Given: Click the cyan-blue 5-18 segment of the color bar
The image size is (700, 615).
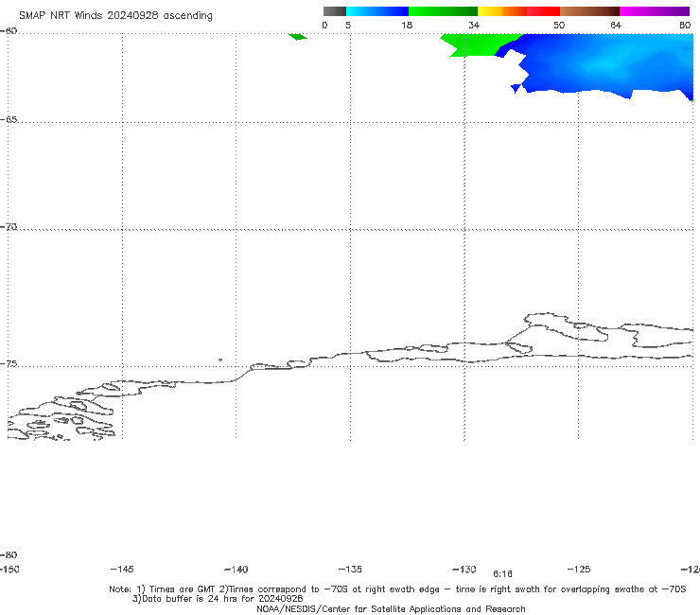Looking at the screenshot, I should tap(377, 11).
